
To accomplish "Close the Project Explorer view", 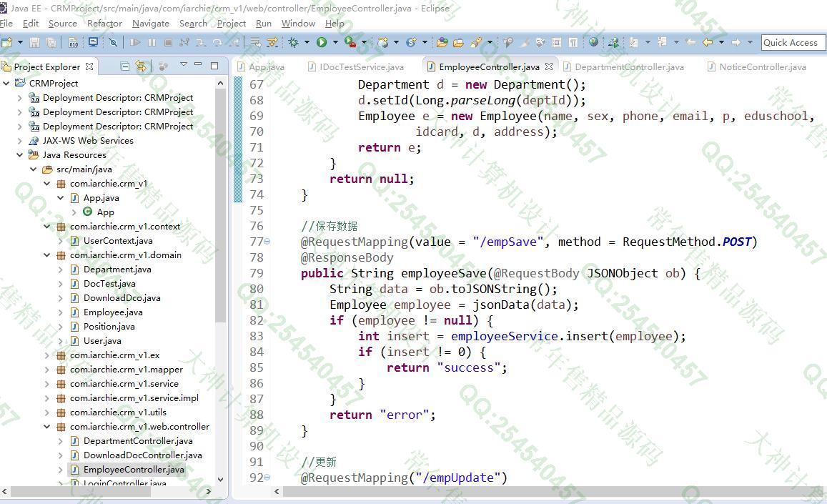I will click(x=89, y=66).
